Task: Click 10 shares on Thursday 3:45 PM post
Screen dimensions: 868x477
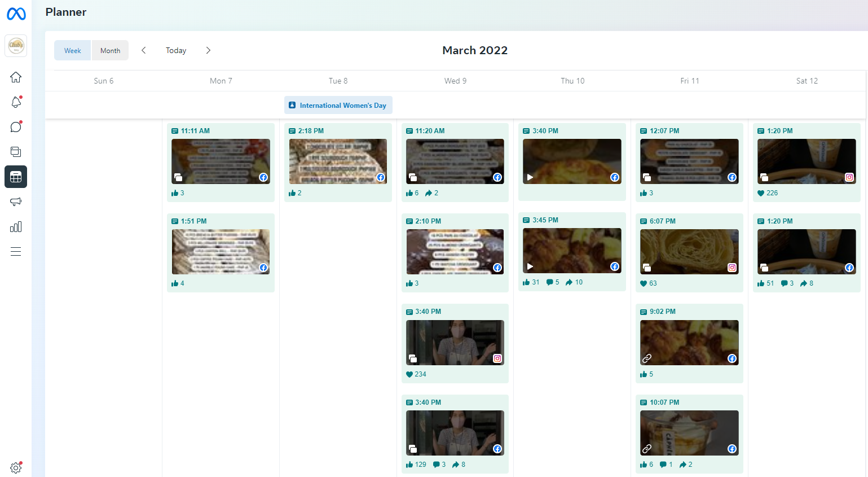Action: [574, 282]
